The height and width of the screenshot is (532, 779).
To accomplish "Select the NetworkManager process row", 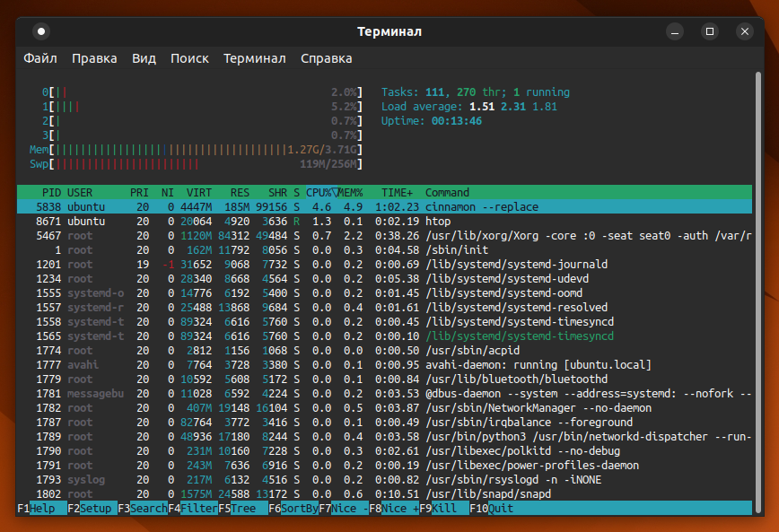I will [384, 408].
